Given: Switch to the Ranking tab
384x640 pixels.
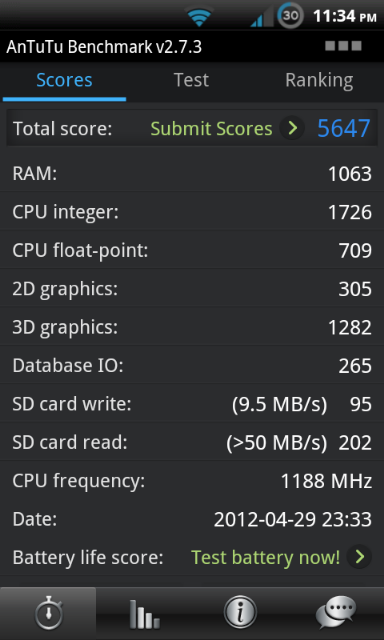Looking at the screenshot, I should tap(319, 80).
